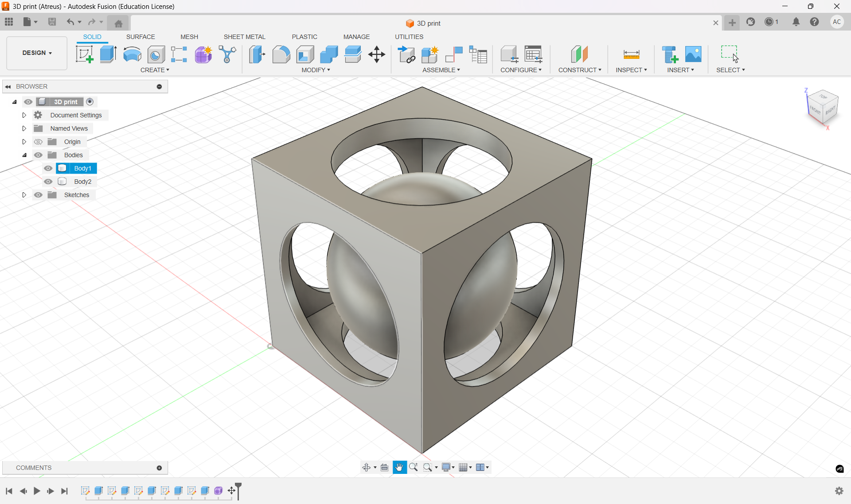This screenshot has height=504, width=851.
Task: Hide Body1 using its eye icon
Action: (x=48, y=168)
